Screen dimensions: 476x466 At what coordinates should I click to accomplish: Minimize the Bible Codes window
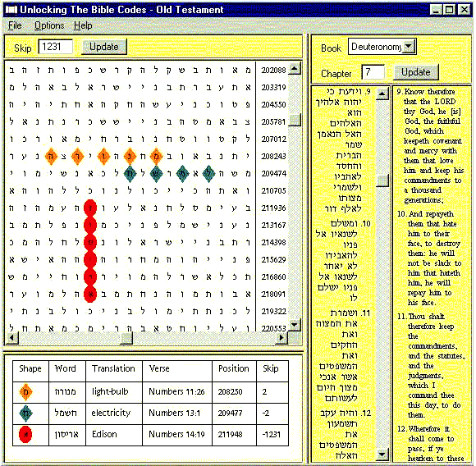436,10
